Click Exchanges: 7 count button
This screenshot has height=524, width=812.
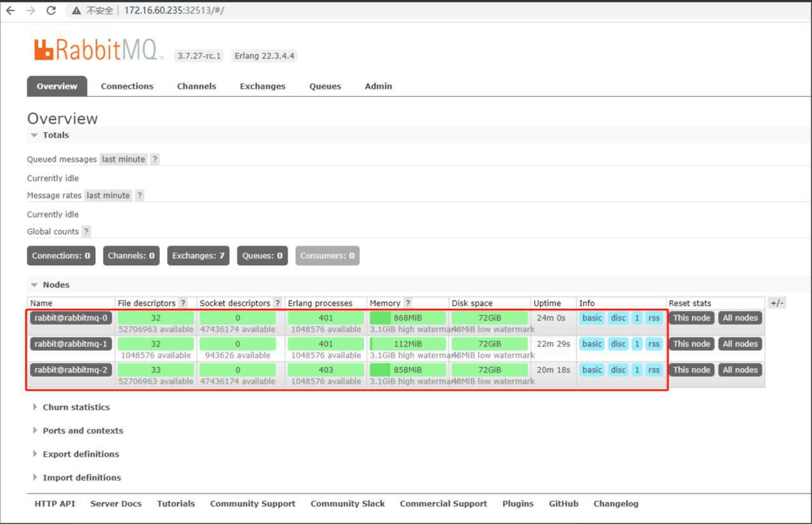click(x=198, y=256)
